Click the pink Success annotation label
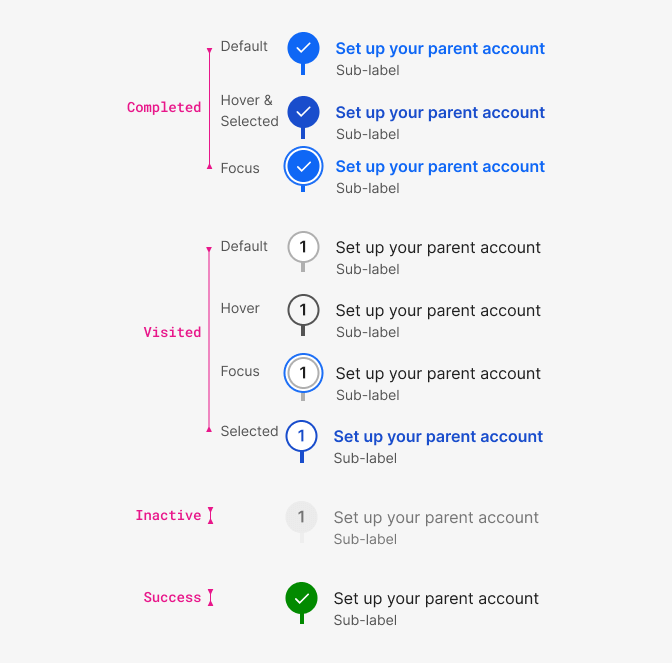Screen dimensions: 672x663 (172, 597)
